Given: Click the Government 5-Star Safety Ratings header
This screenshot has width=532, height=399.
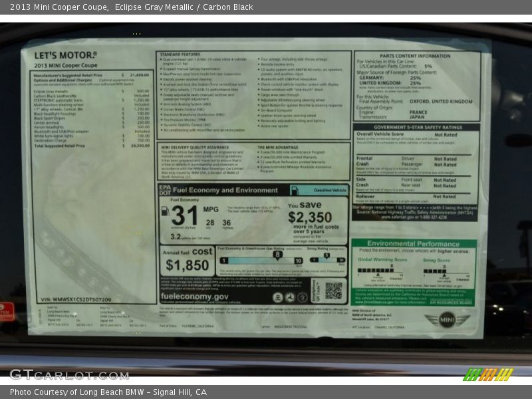Looking at the screenshot, I should (416, 126).
